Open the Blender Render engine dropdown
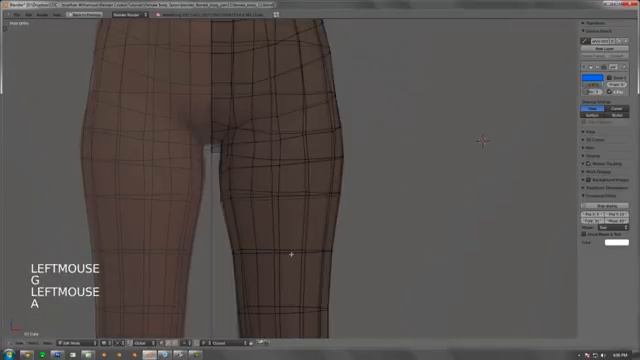The image size is (640, 360). 130,15
